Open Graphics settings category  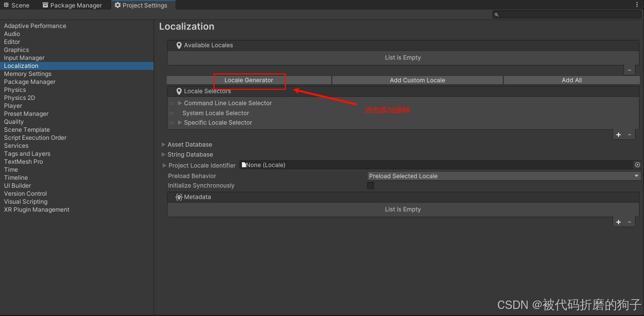(x=16, y=50)
